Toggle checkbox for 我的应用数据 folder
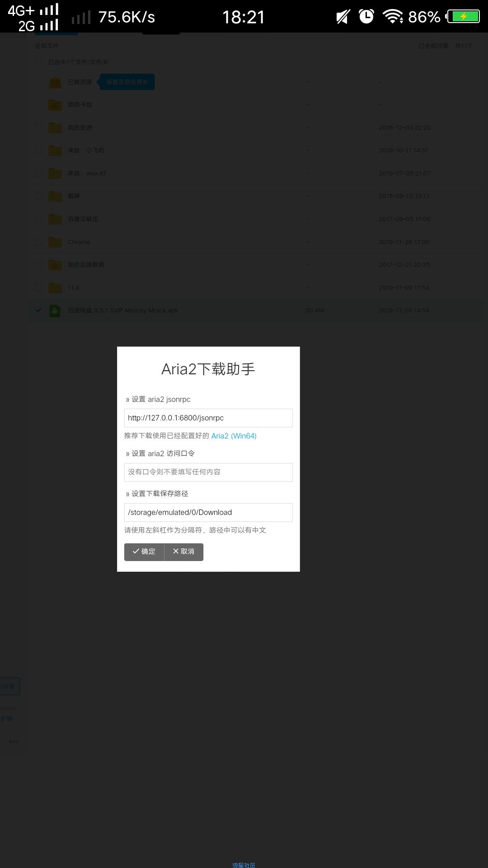This screenshot has width=488, height=868. 38,264
